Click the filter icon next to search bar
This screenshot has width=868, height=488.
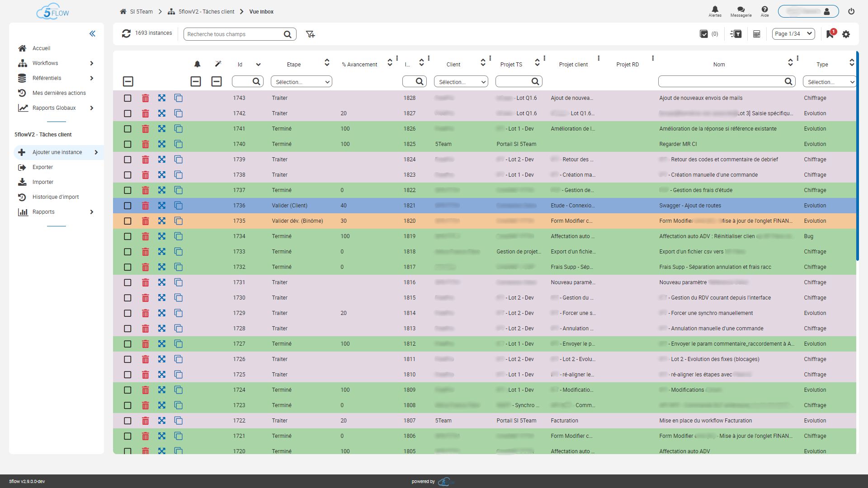(x=311, y=34)
